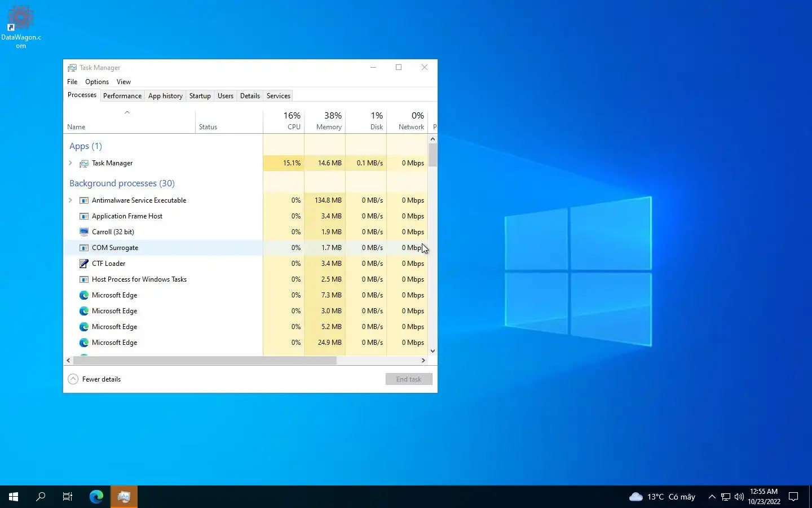The width and height of the screenshot is (812, 508).
Task: Switch to the Startup tab
Action: (x=200, y=96)
